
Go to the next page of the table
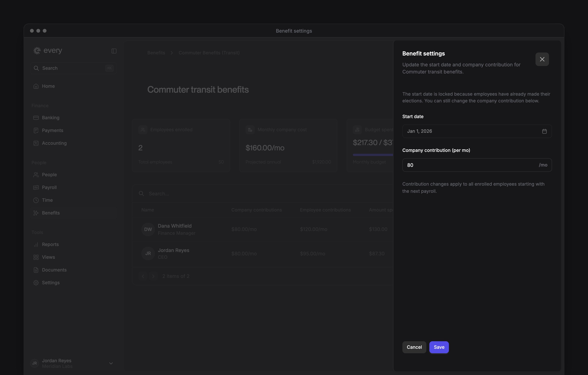tap(153, 276)
